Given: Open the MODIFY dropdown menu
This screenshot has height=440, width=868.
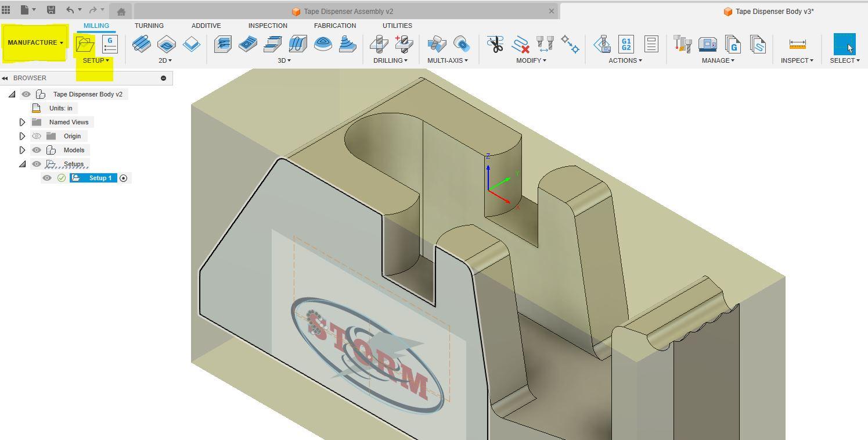Looking at the screenshot, I should coord(531,60).
